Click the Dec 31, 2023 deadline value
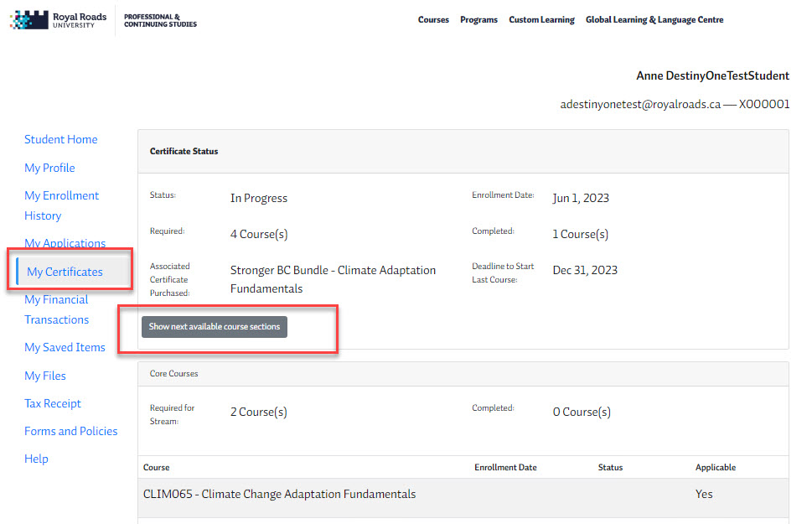This screenshot has width=812, height=524. pyautogui.click(x=585, y=270)
